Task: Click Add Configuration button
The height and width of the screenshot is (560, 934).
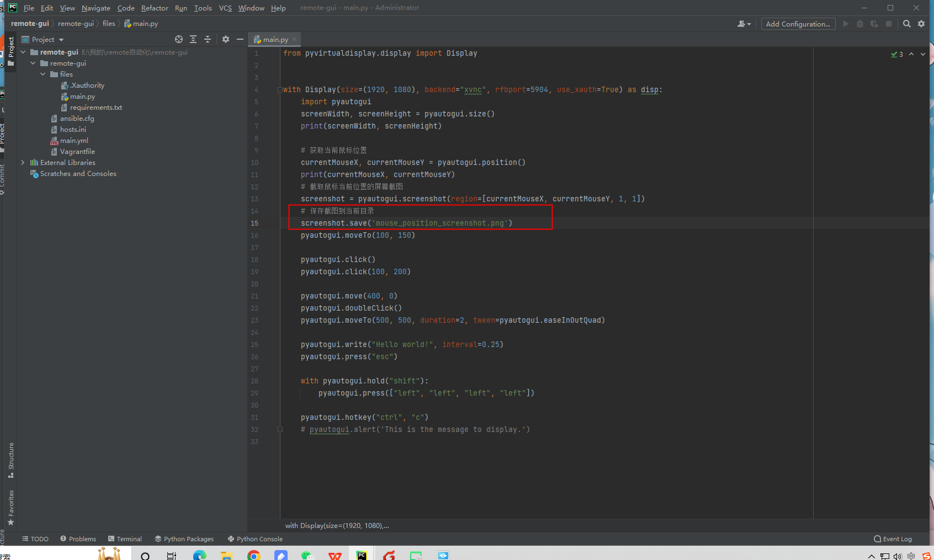Action: (x=798, y=24)
